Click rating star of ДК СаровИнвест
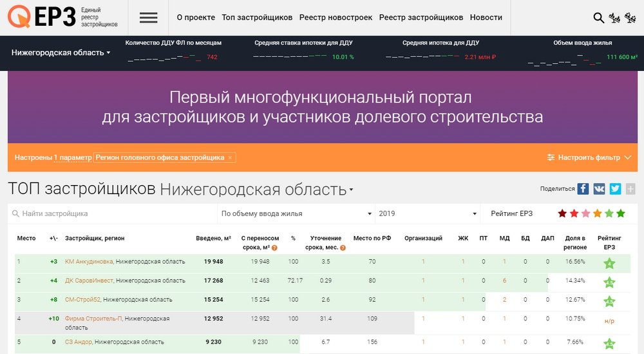 [609, 282]
